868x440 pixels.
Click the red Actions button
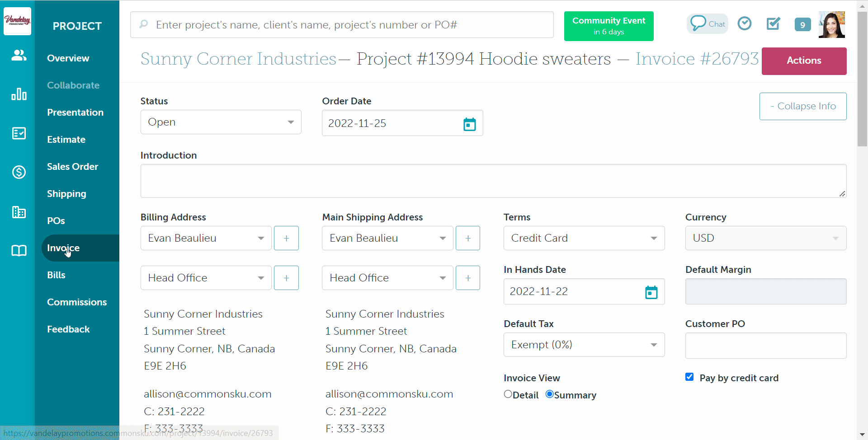click(x=803, y=61)
